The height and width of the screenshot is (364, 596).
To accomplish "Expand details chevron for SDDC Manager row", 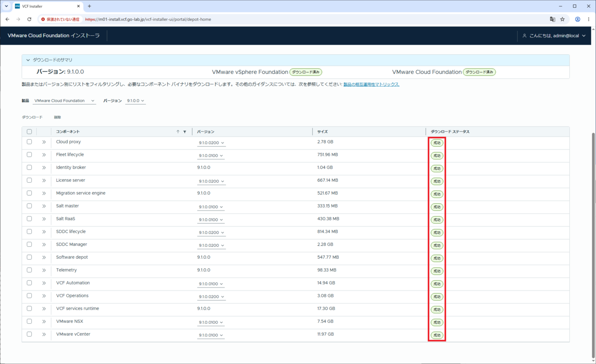I will pyautogui.click(x=44, y=245).
